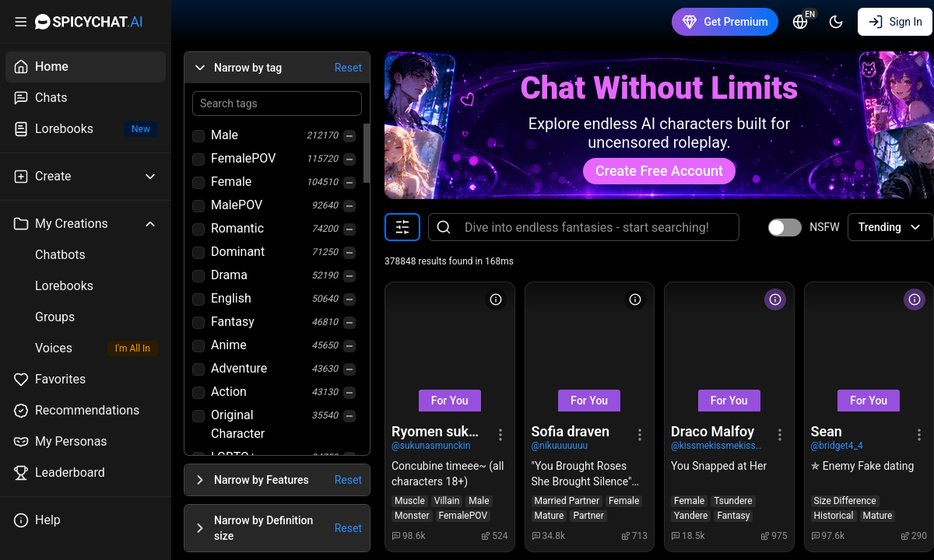Open the filter sliders button

point(402,227)
